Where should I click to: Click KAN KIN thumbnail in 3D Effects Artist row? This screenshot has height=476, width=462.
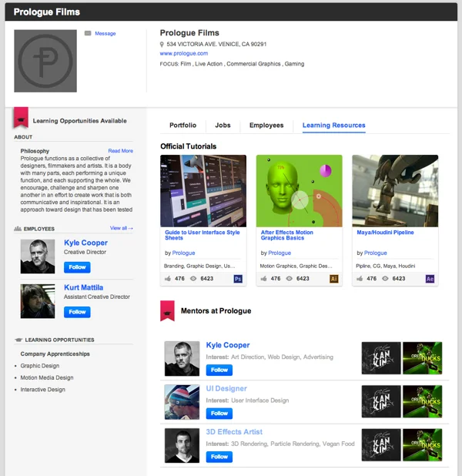(381, 445)
